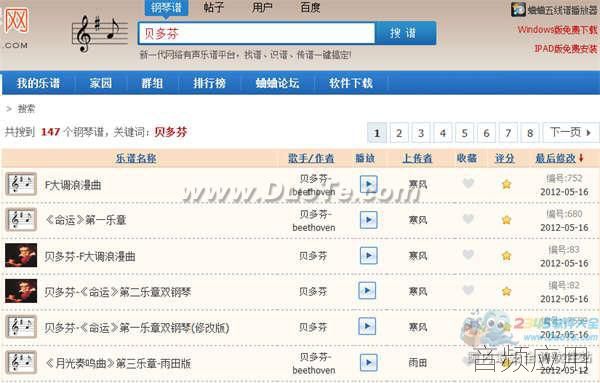Select the 帖子 search tab
Screen dimensions: 600x383
coord(214,8)
